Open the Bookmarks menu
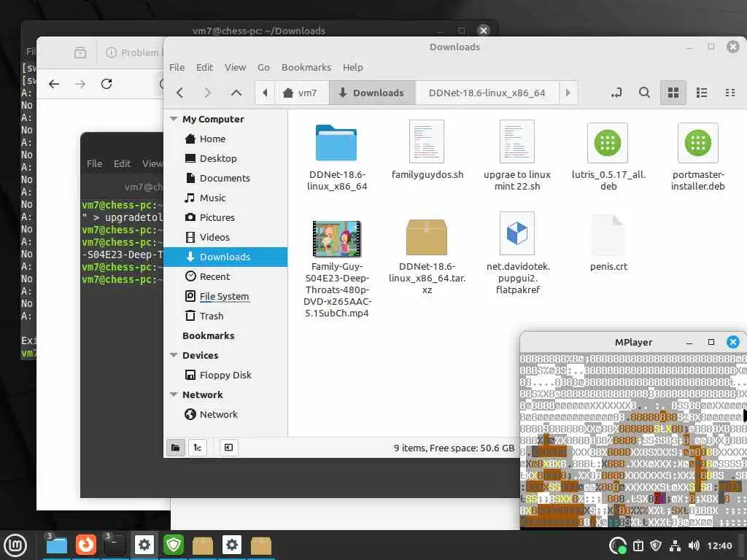Screen dimensions: 747x560 tap(306, 68)
